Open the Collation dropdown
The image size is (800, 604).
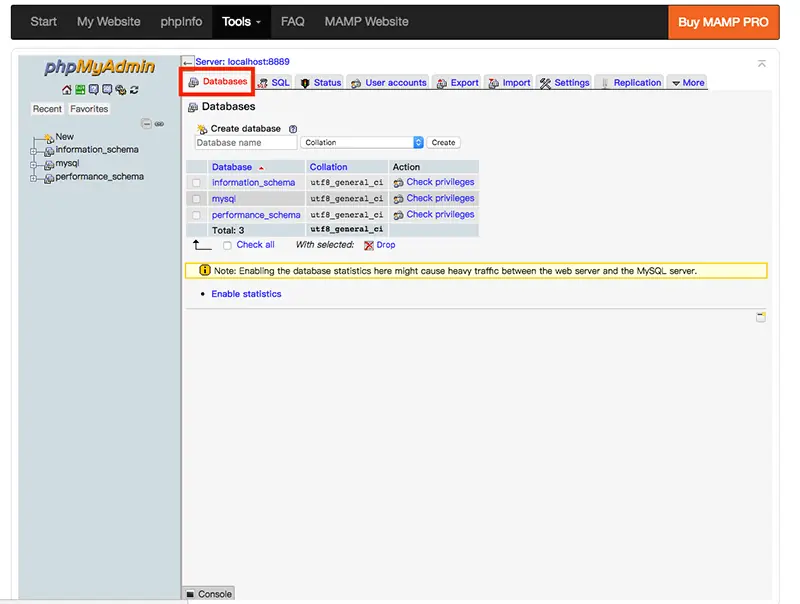(362, 142)
